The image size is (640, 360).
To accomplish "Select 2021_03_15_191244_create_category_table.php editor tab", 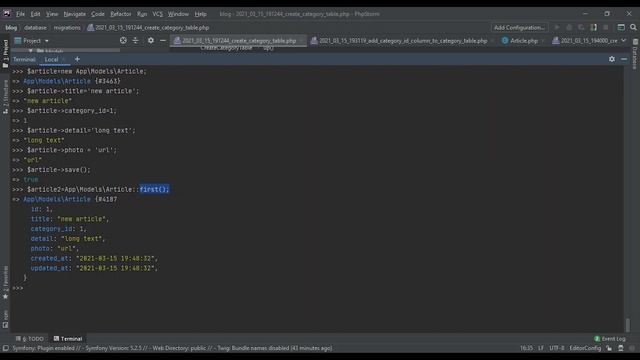I will click(x=238, y=41).
